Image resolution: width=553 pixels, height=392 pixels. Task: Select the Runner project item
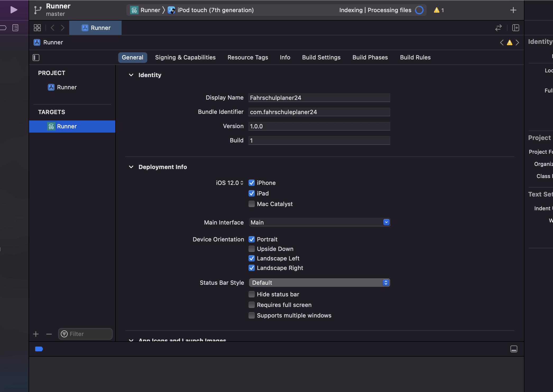(67, 87)
